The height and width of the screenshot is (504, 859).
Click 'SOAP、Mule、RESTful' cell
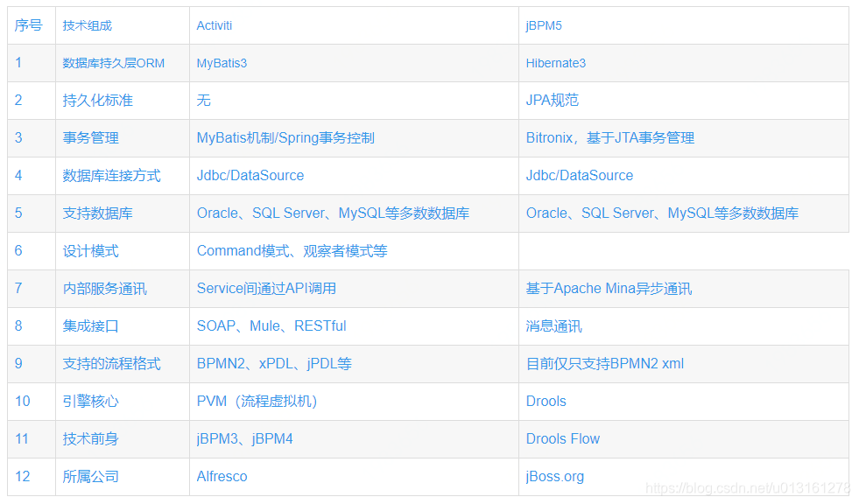354,326
